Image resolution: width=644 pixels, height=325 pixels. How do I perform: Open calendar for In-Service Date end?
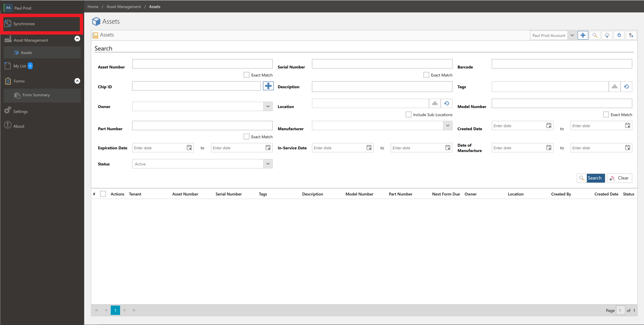[448, 148]
